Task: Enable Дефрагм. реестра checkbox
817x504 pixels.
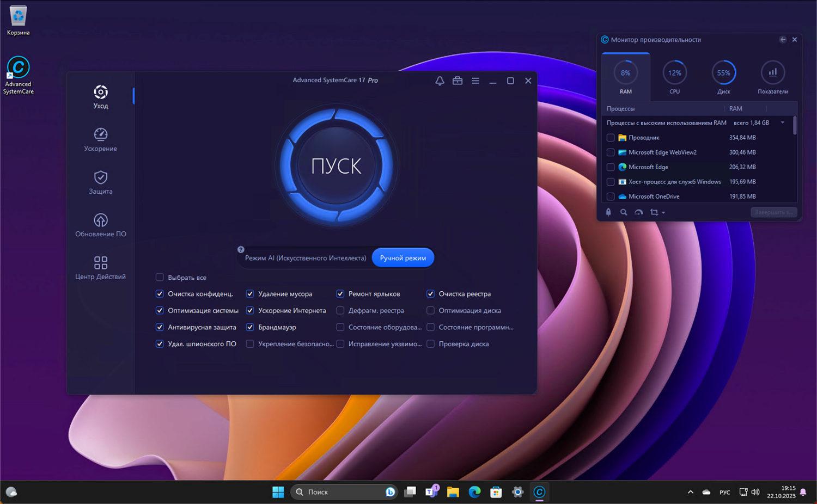Action: (340, 310)
